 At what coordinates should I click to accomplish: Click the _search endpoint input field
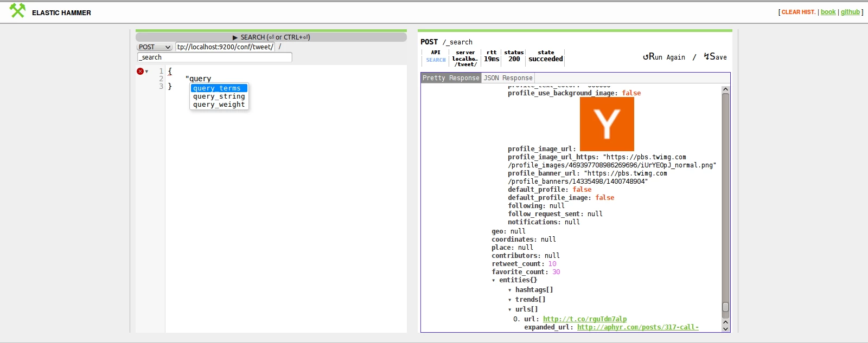click(x=215, y=57)
